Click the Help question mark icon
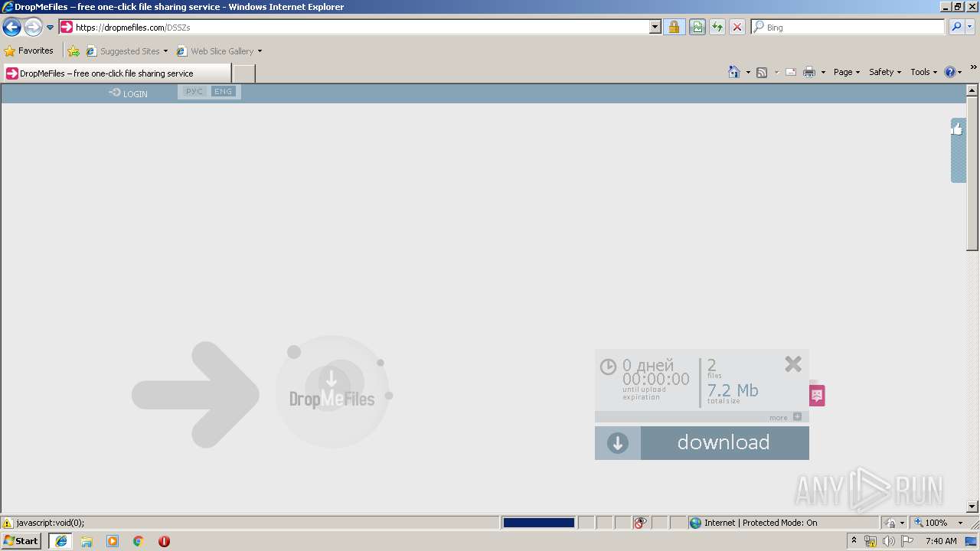980x551 pixels. [950, 72]
